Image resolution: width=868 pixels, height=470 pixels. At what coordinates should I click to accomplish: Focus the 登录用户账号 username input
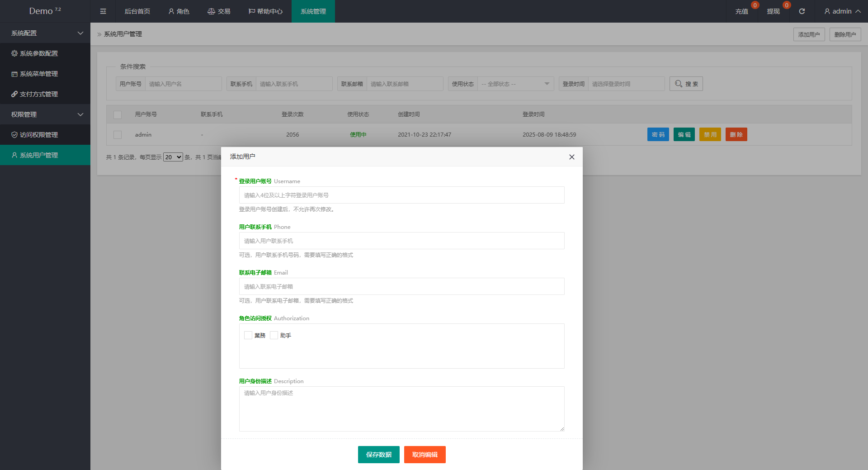[401, 195]
